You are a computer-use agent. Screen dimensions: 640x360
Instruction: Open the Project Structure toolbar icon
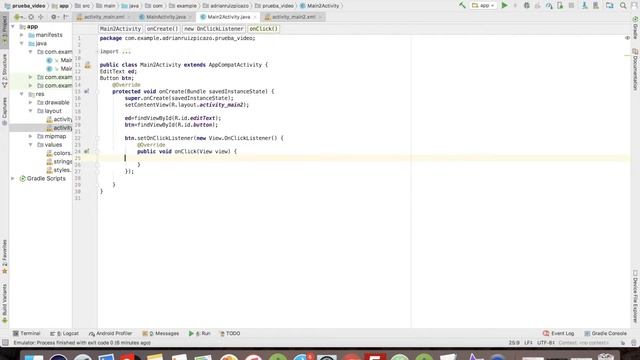point(609,6)
